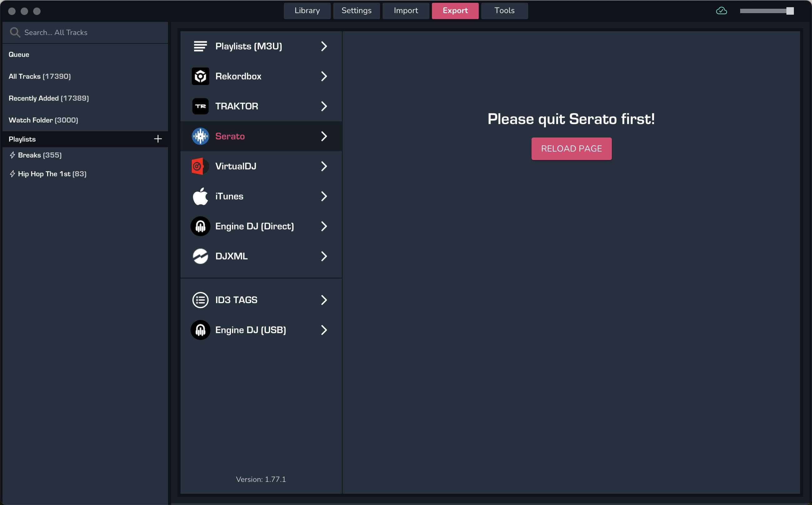The height and width of the screenshot is (505, 812).
Task: Open All Tracks (17390) list
Action: [40, 77]
